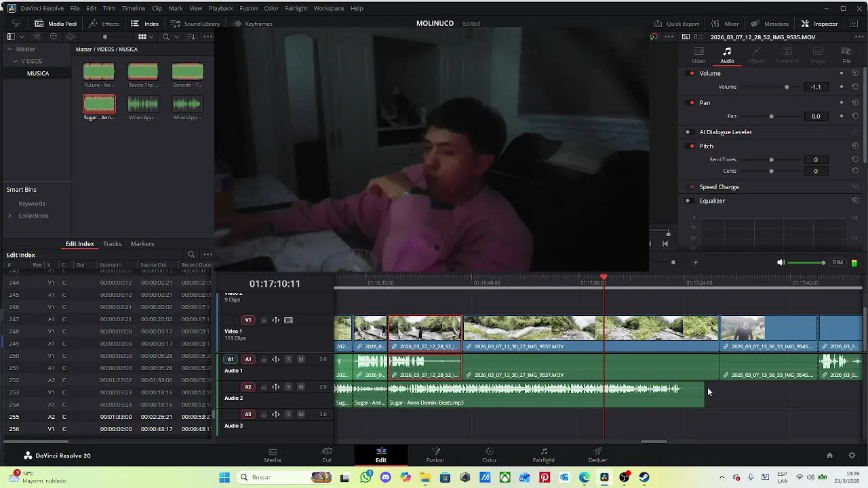Lock the Video 1 track
Screen dimensions: 868x488
(x=262, y=320)
